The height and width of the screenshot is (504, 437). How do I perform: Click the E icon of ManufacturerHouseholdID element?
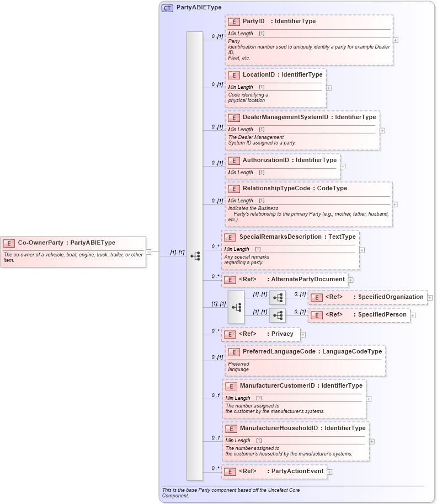[x=231, y=429]
